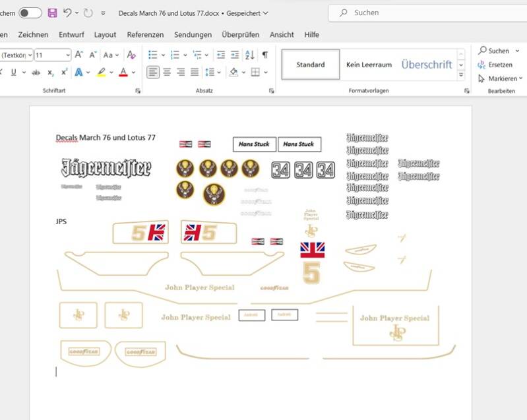
Task: Open Formatvorlagen dialog launcher
Action: click(466, 91)
